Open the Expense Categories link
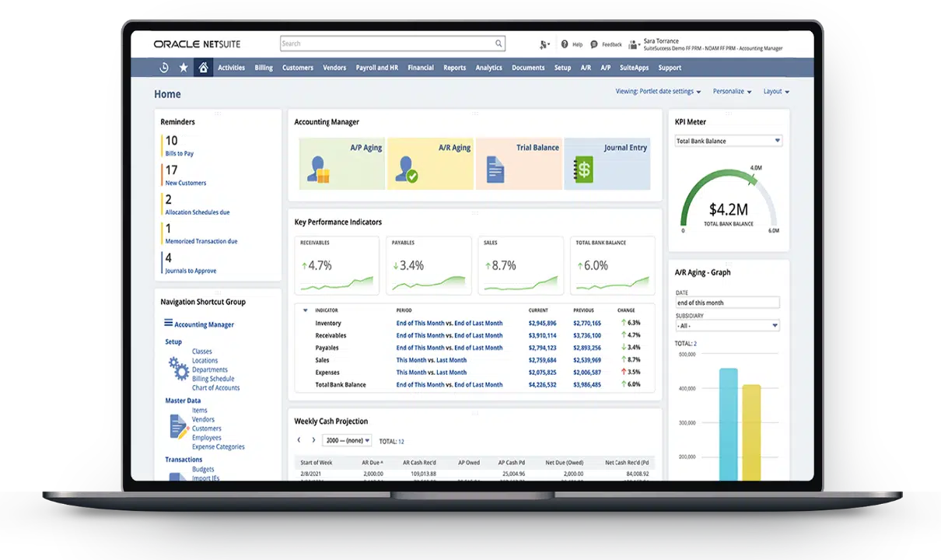Viewport: 941px width, 560px height. click(219, 447)
